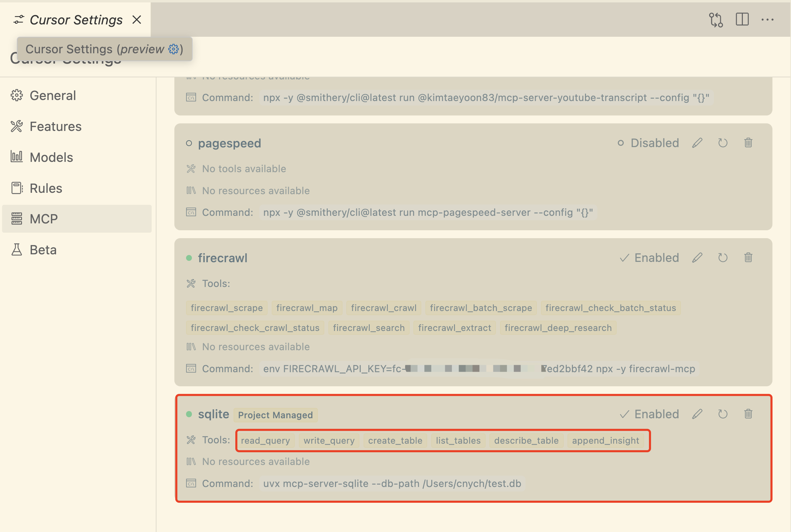Screen dimensions: 791x532
Task: Click the create_table tool tag
Action: coord(395,441)
